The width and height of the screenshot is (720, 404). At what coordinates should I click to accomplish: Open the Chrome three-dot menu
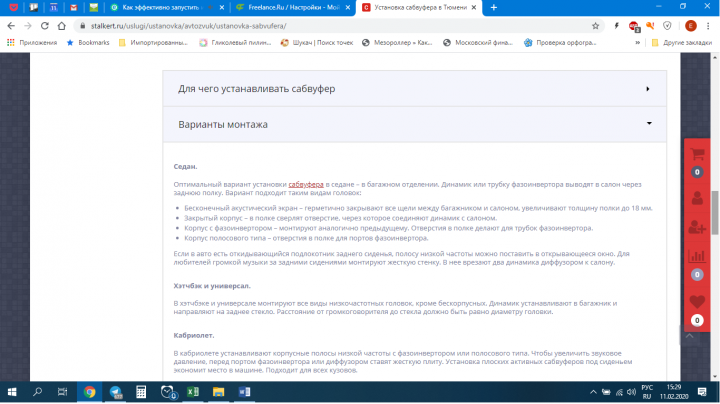[708, 26]
